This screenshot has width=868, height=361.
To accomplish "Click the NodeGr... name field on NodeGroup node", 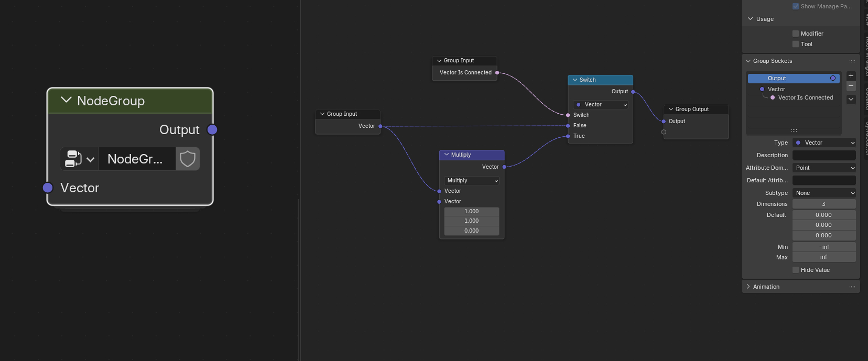I will tap(137, 159).
